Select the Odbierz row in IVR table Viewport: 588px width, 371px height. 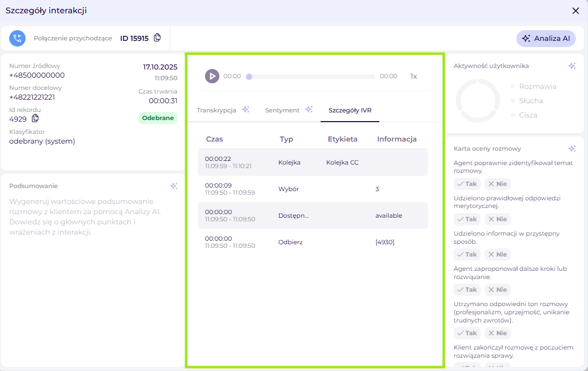click(x=313, y=242)
